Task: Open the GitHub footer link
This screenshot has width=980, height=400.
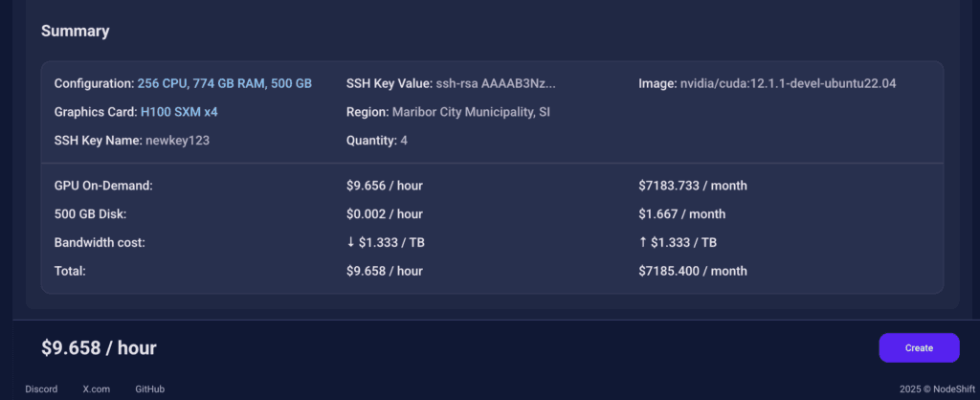Action: [149, 389]
